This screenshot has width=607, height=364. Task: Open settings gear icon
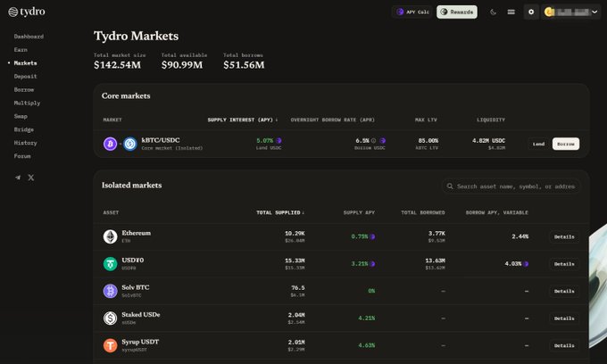(531, 12)
